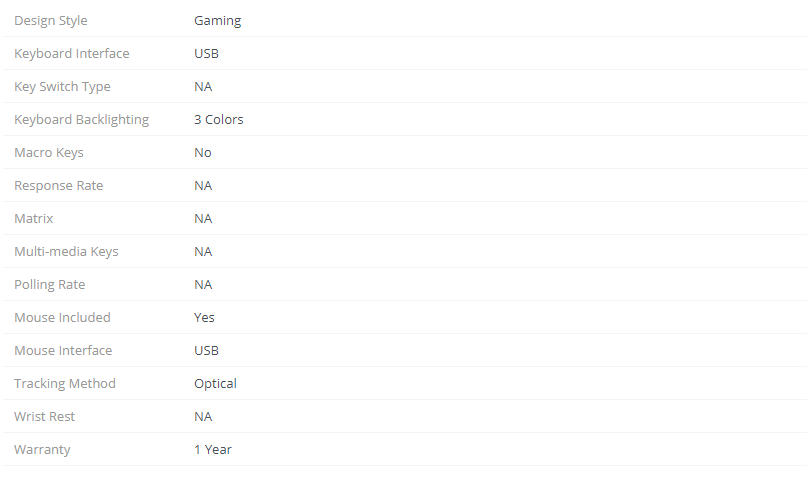
Task: Select the Keyboard Backlighting label
Action: pos(81,120)
